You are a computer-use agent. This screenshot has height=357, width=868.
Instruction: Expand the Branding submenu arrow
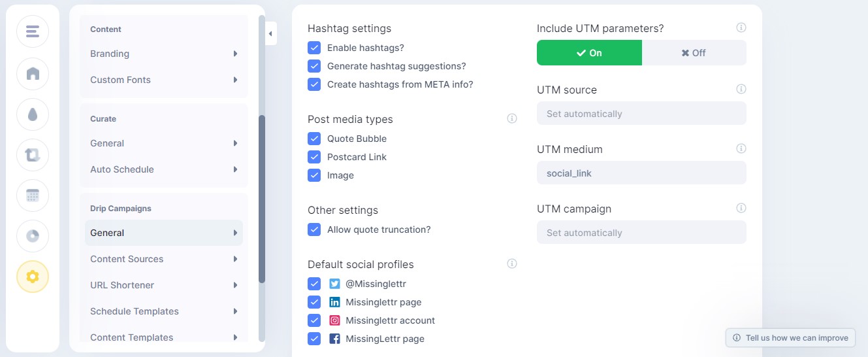[x=235, y=54]
